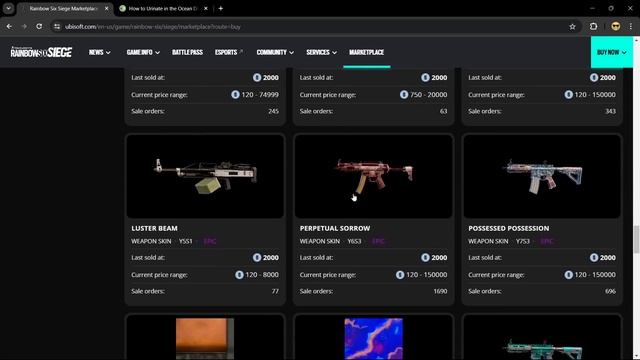Viewport: 640px width, 360px height.
Task: Click the '750 - 20000' price range value
Action: [429, 95]
